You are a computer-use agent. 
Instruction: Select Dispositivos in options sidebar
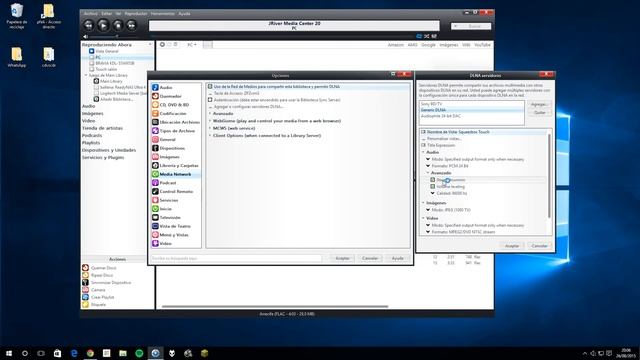[169, 148]
